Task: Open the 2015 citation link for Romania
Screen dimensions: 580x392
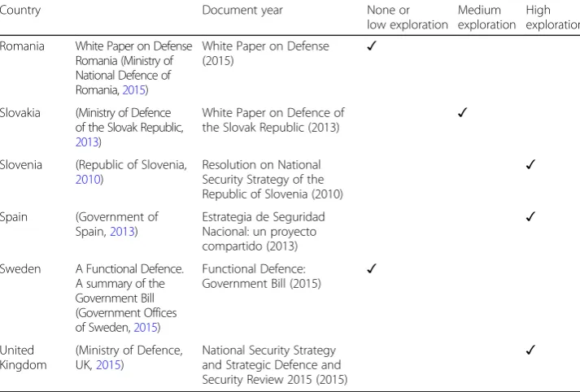Action: (x=133, y=89)
